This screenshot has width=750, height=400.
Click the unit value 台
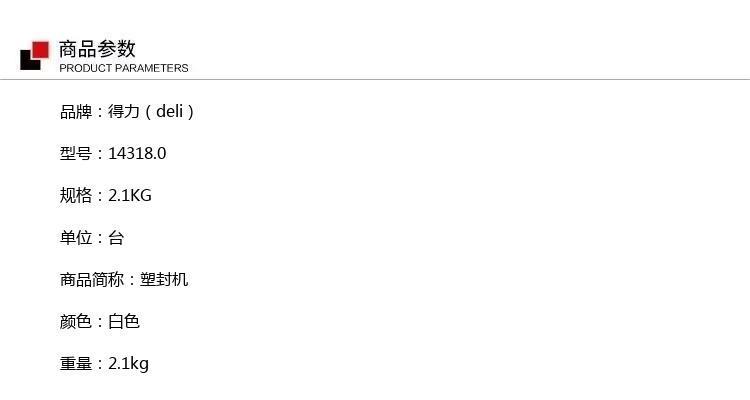[116, 237]
